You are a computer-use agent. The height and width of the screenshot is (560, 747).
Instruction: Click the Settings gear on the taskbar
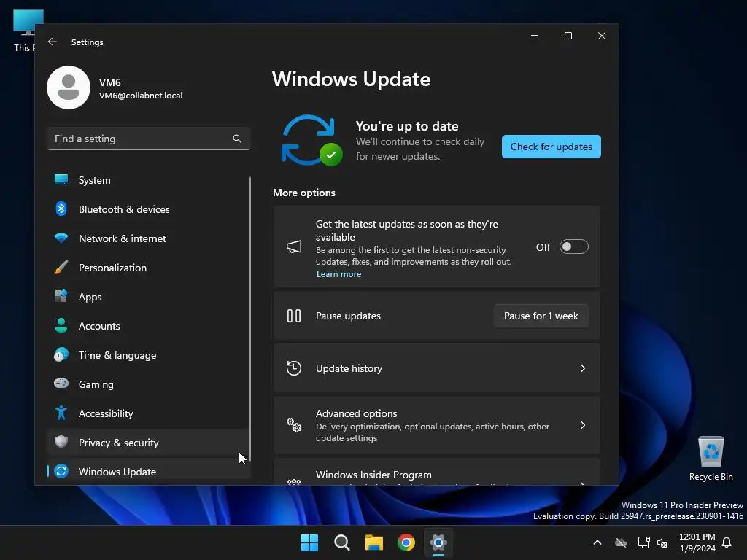click(x=438, y=542)
